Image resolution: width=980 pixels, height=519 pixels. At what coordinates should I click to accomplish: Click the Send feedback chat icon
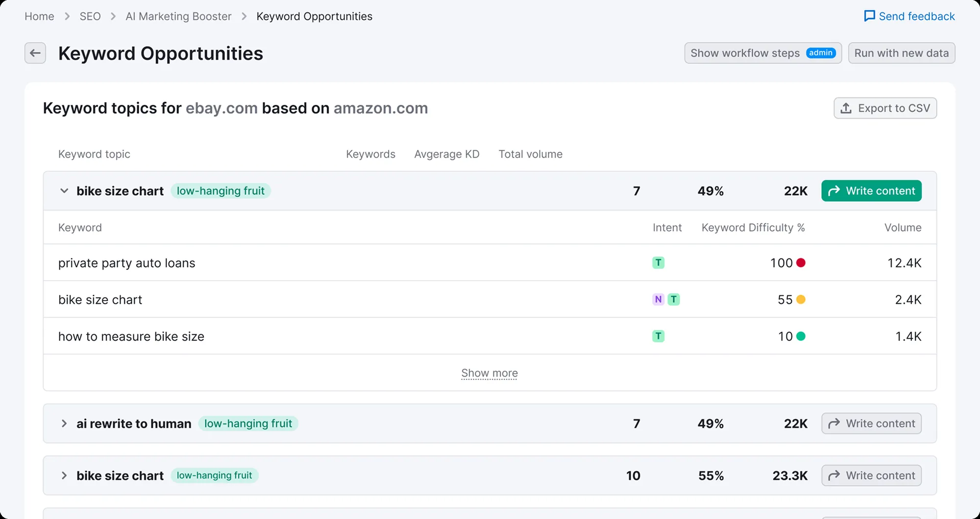(x=869, y=16)
